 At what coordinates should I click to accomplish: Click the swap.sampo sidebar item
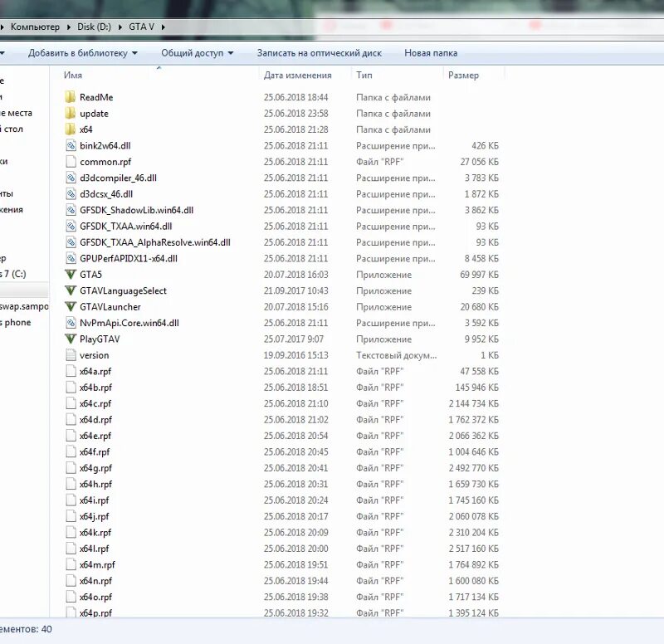click(24, 306)
